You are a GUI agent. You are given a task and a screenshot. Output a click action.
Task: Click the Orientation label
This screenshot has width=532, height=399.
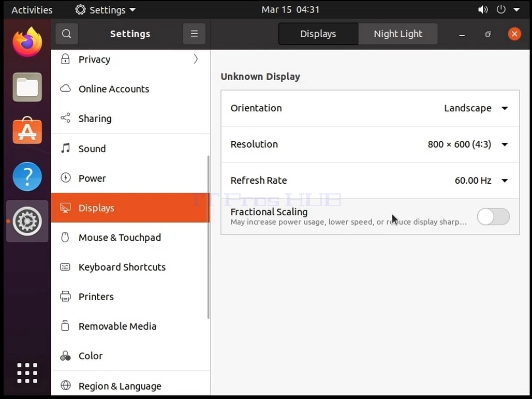[256, 108]
